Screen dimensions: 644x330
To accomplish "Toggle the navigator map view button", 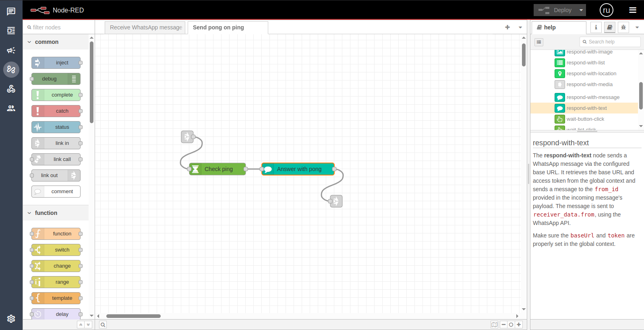I will click(494, 325).
